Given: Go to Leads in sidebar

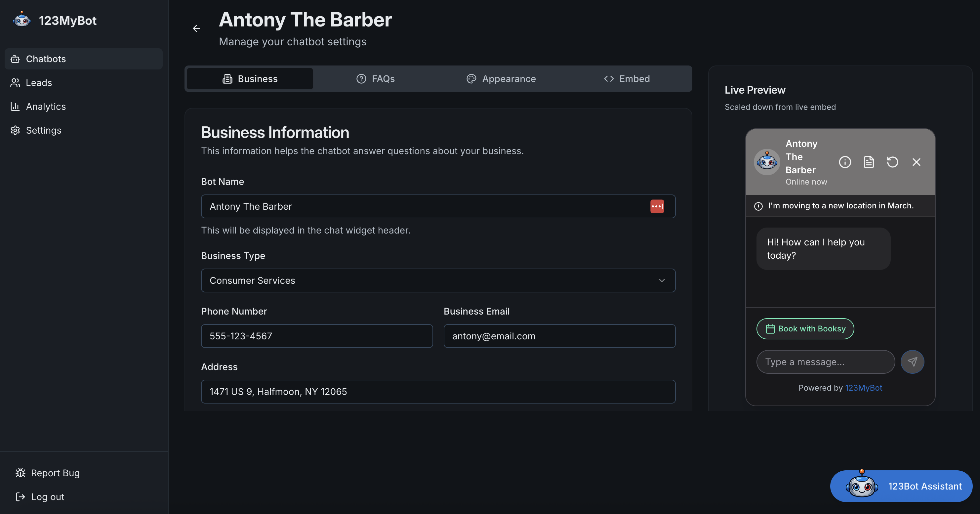Looking at the screenshot, I should coord(39,83).
